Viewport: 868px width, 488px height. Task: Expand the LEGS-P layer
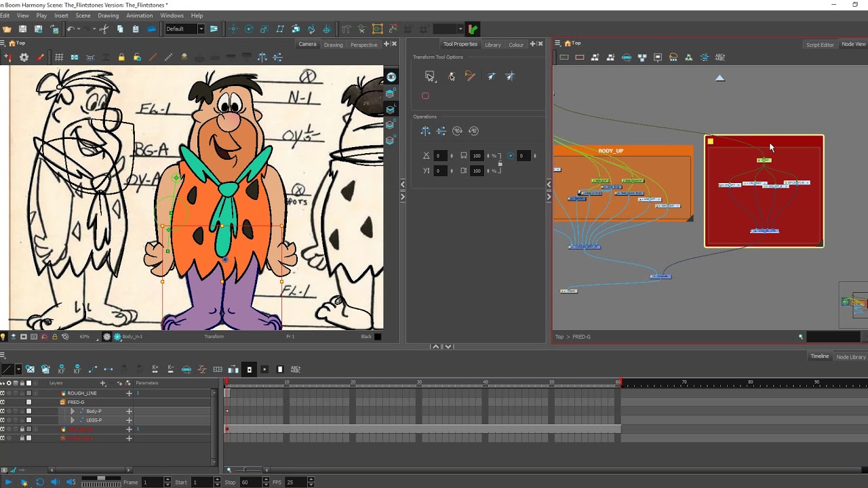pyautogui.click(x=73, y=420)
